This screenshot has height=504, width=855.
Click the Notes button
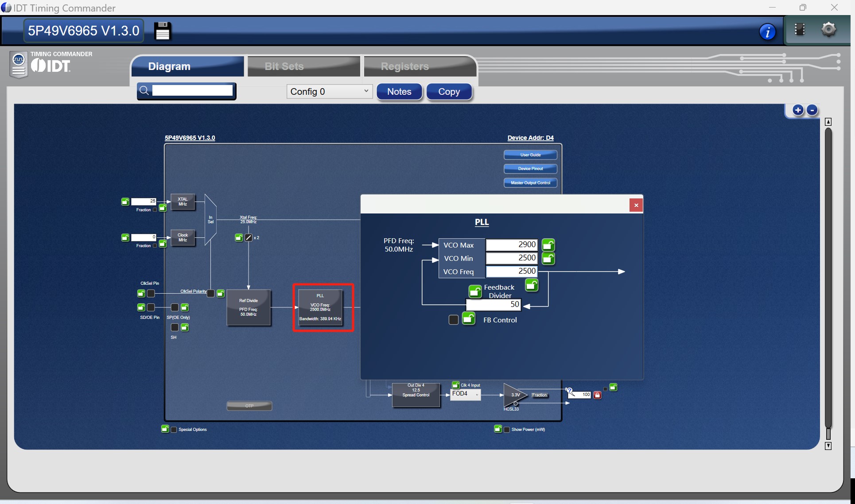click(399, 92)
